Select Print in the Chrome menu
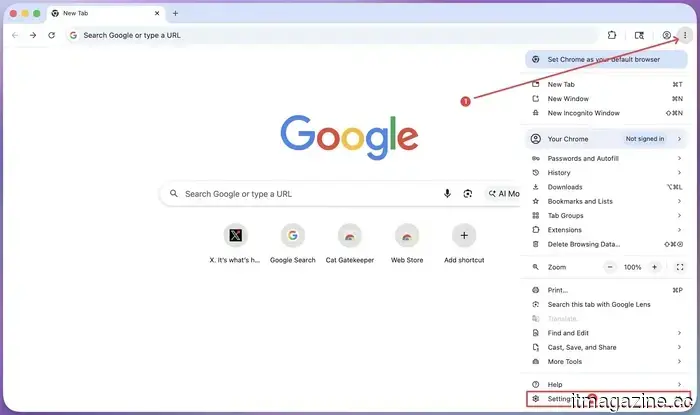The height and width of the screenshot is (415, 700). coord(606,290)
